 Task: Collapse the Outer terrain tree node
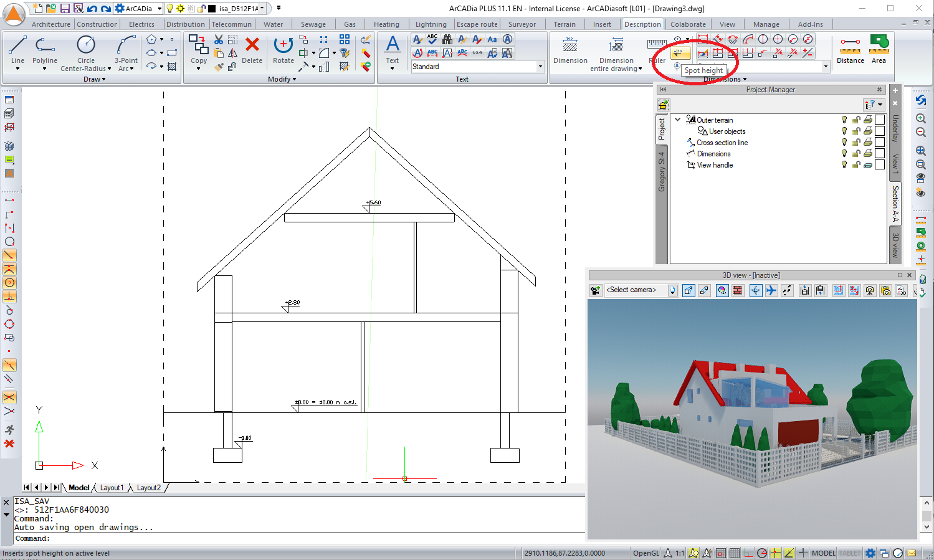pyautogui.click(x=678, y=120)
